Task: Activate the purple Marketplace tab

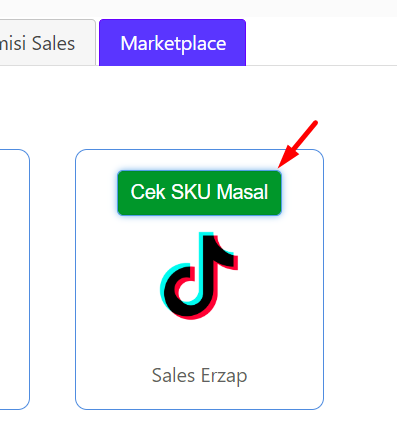Action: tap(173, 43)
